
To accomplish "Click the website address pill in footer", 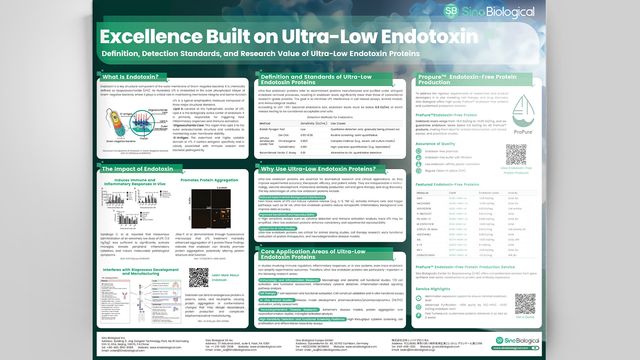I will [515, 348].
